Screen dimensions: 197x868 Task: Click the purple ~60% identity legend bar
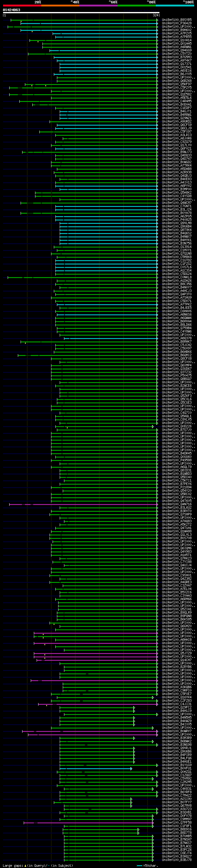99,6
